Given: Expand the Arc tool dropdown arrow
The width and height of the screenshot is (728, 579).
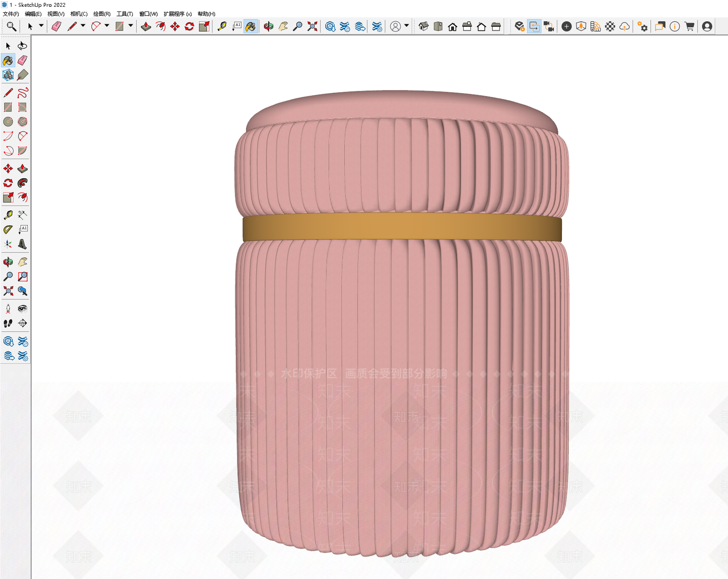Looking at the screenshot, I should (107, 25).
